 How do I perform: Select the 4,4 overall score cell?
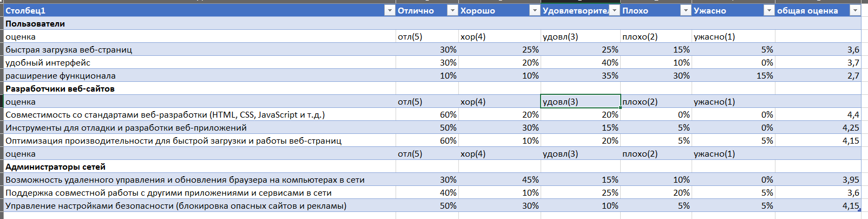pos(818,114)
